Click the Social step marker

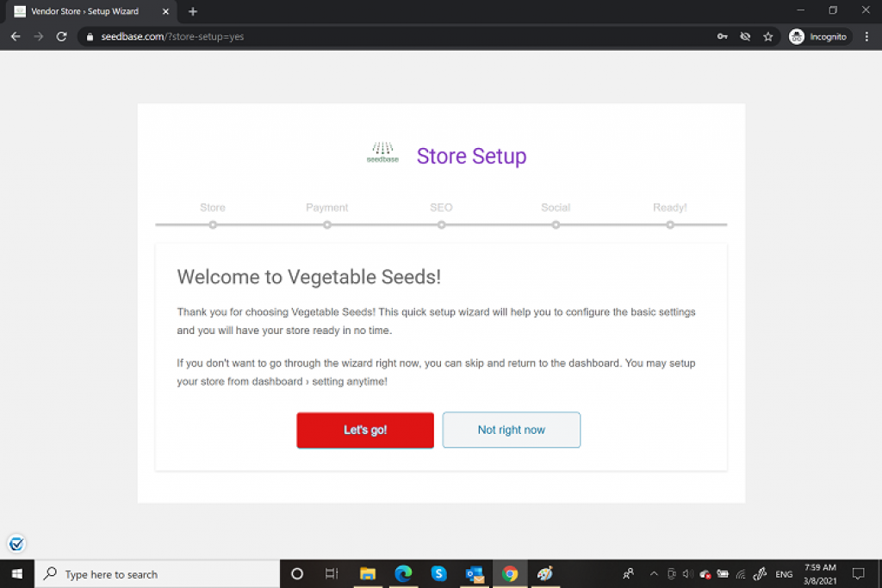(x=556, y=225)
